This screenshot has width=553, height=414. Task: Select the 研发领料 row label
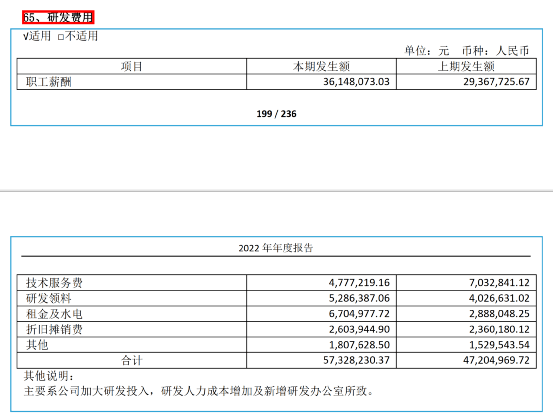(49, 298)
